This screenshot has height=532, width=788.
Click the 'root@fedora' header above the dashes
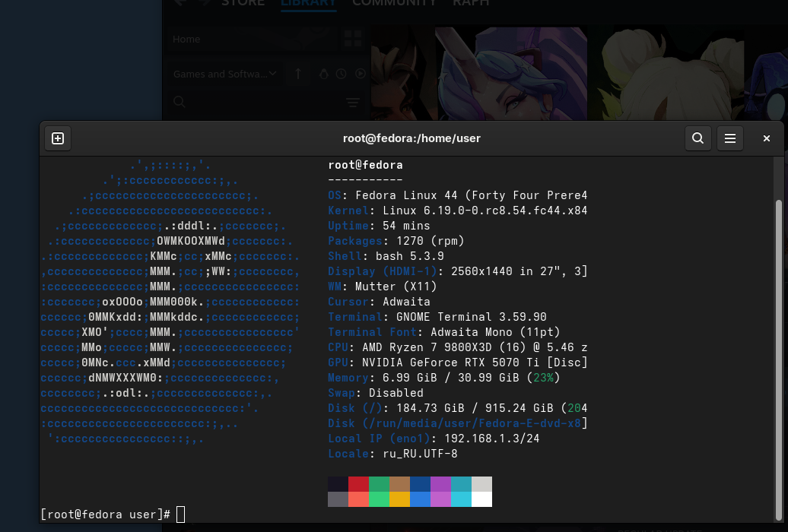coord(365,165)
